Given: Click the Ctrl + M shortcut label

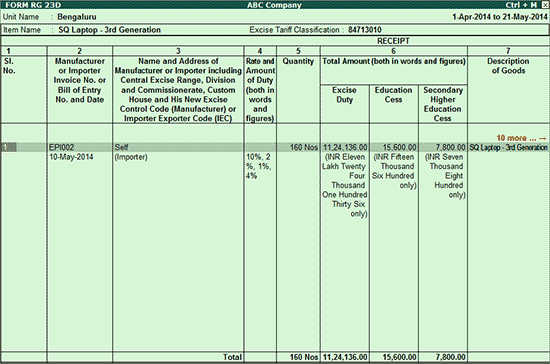Looking at the screenshot, I should (x=521, y=5).
